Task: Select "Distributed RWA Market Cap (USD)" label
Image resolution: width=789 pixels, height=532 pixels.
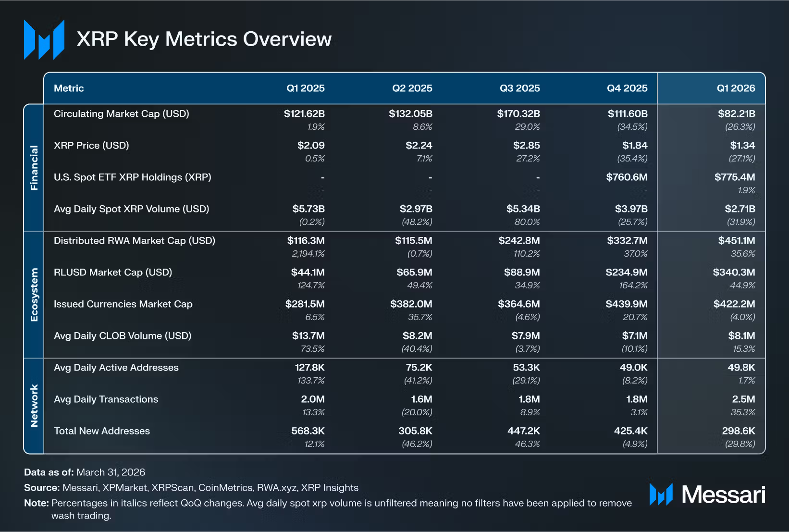Action: coord(135,241)
